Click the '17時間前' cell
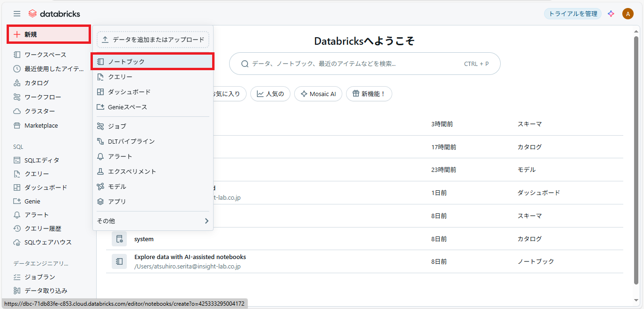 pyautogui.click(x=444, y=147)
